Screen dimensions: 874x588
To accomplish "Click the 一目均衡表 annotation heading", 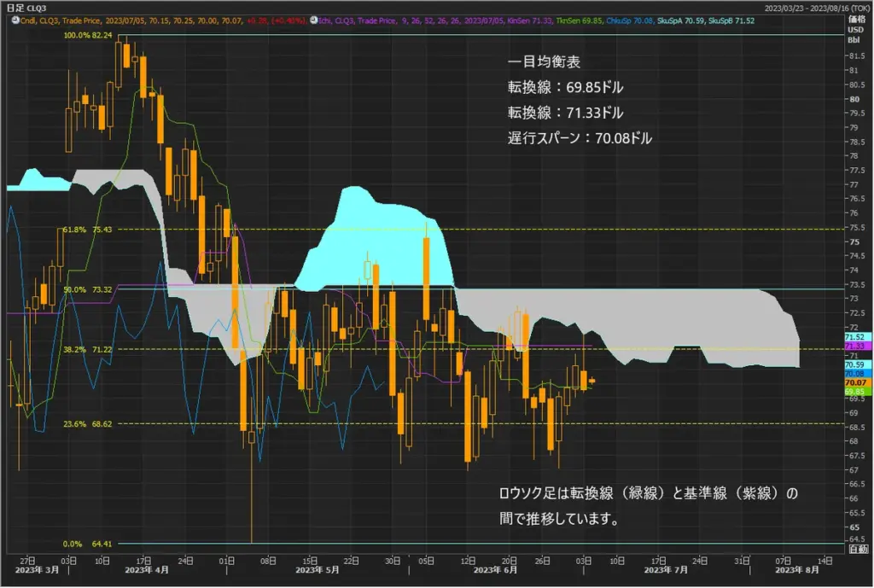I will coord(544,62).
